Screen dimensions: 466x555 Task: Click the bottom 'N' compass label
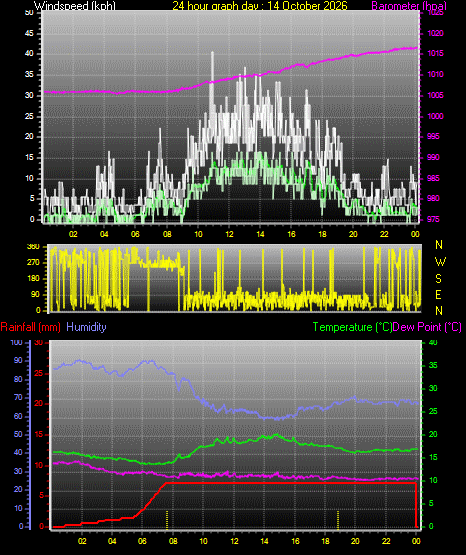pos(439,311)
